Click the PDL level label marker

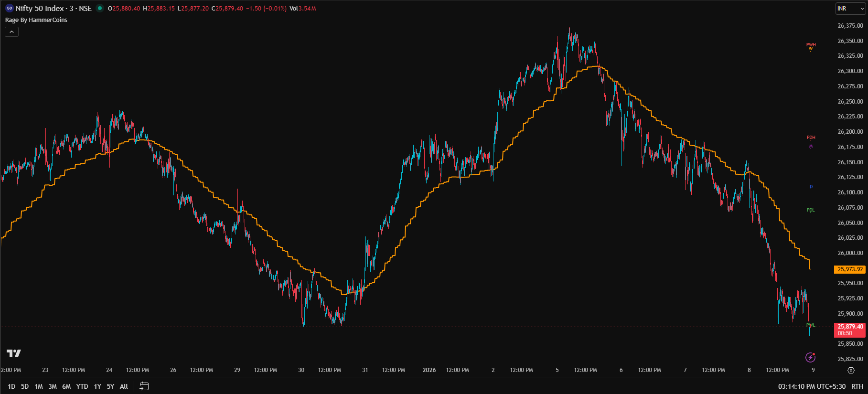811,210
